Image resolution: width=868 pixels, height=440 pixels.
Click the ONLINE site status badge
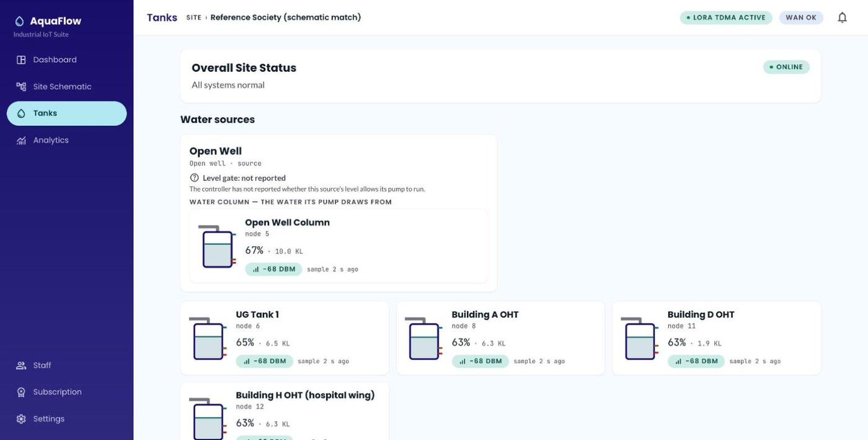[x=786, y=67]
